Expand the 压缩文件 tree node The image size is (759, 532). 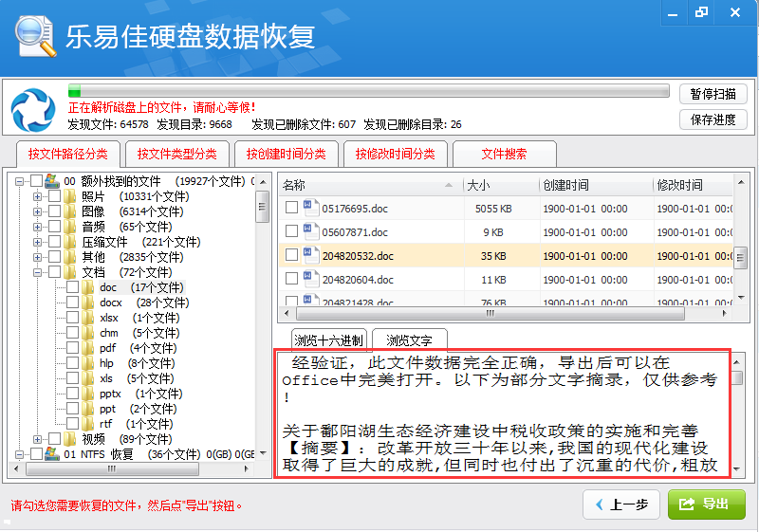pos(38,242)
